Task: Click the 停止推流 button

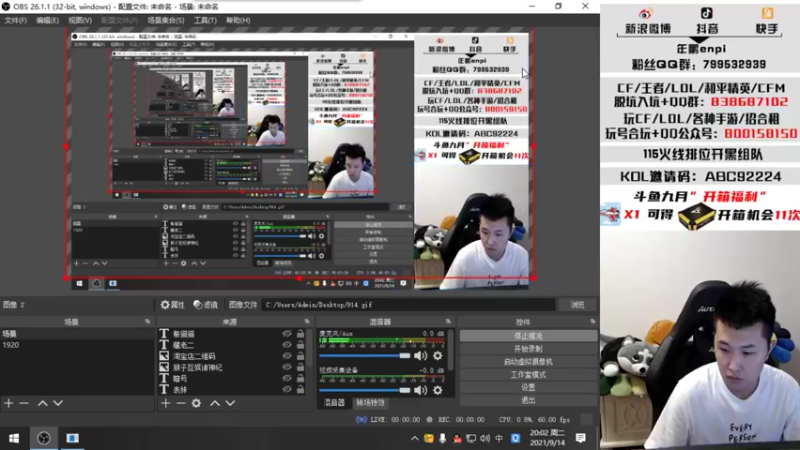Action: tap(528, 336)
